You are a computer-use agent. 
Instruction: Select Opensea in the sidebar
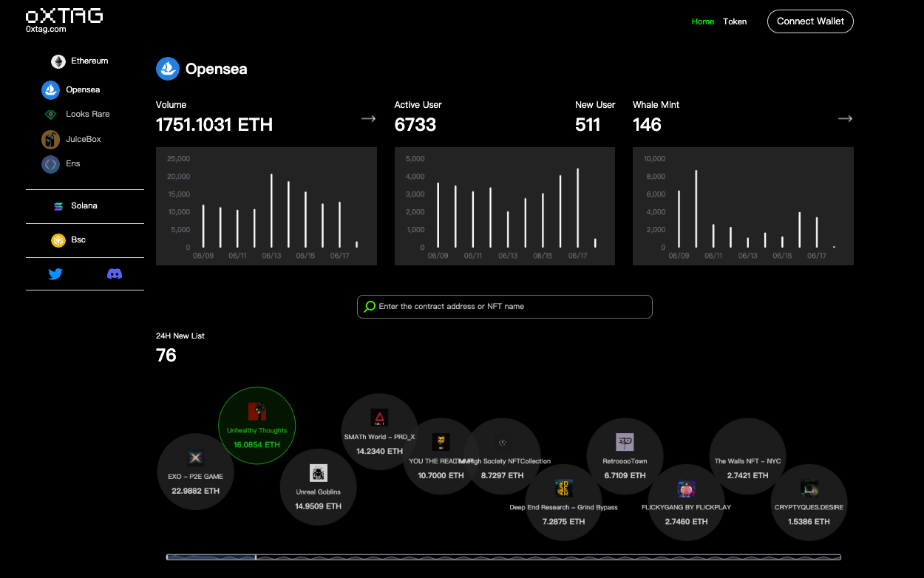(83, 90)
